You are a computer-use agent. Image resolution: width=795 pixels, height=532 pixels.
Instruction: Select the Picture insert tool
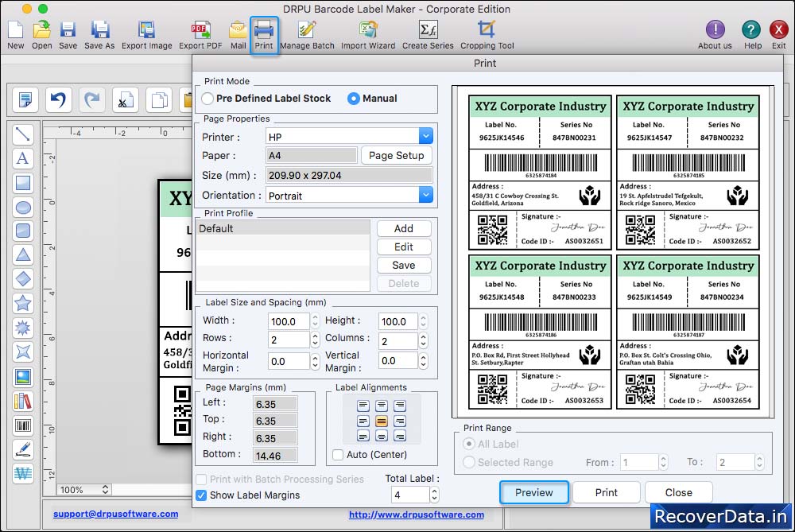22,376
